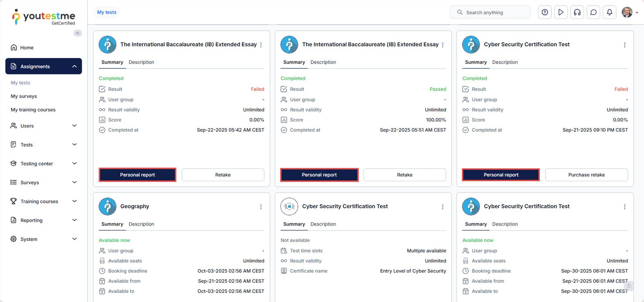
Task: Click the scroll-to-top arrow icon
Action: pyautogui.click(x=628, y=286)
